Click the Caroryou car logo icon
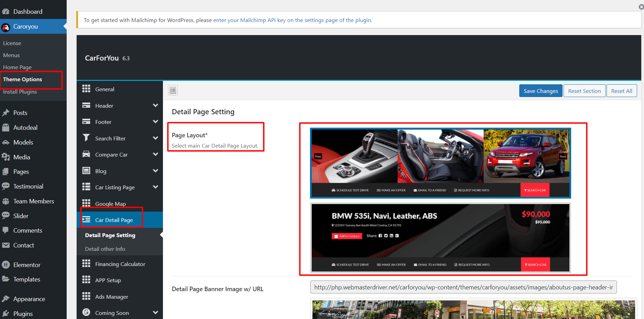The image size is (644, 319). point(5,27)
